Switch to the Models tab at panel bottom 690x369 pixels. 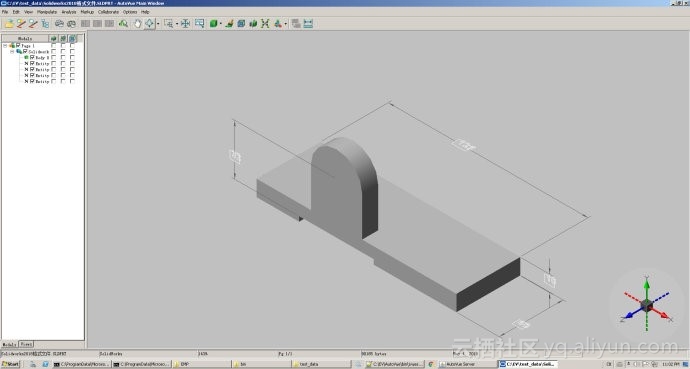(x=9, y=344)
